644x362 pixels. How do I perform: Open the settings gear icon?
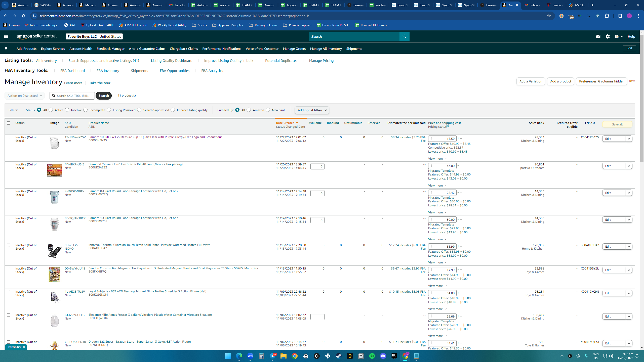(608, 36)
